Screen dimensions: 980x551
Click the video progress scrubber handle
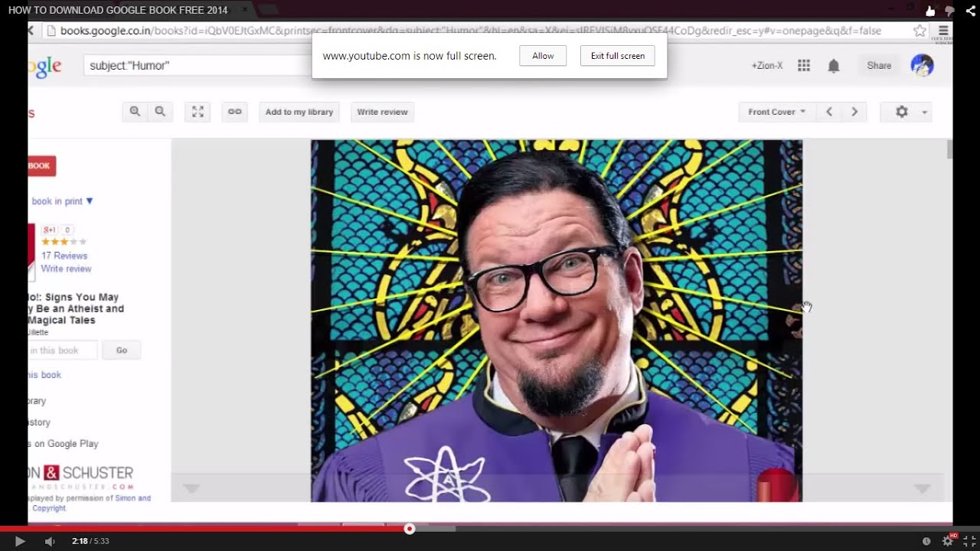pos(410,528)
